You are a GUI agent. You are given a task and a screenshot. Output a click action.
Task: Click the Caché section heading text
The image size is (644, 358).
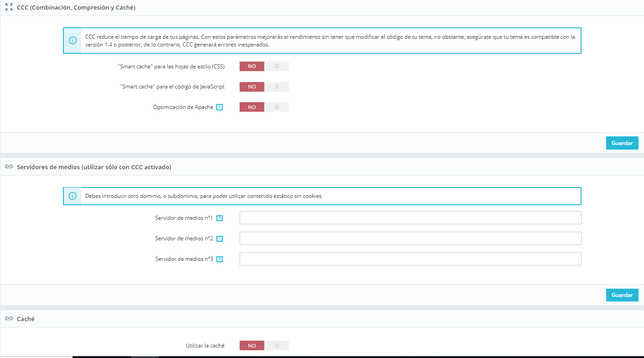tap(26, 319)
